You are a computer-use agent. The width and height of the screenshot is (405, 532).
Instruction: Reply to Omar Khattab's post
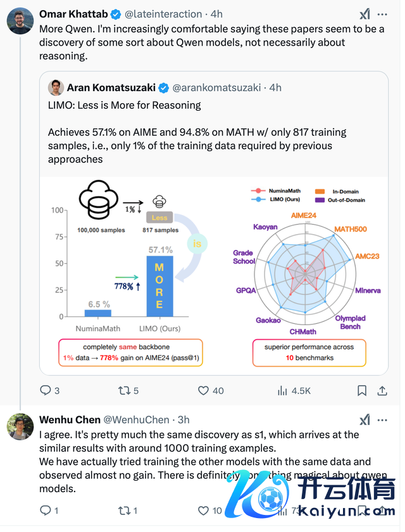[x=46, y=391]
